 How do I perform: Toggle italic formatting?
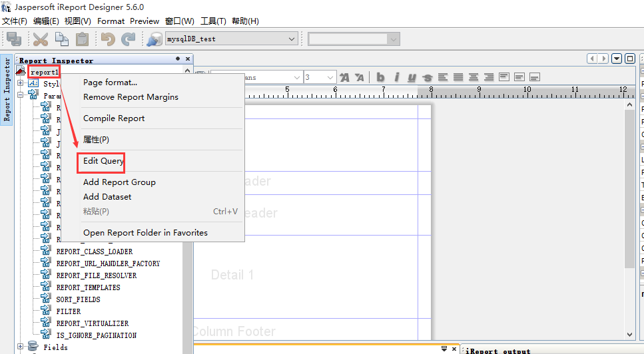pyautogui.click(x=396, y=77)
